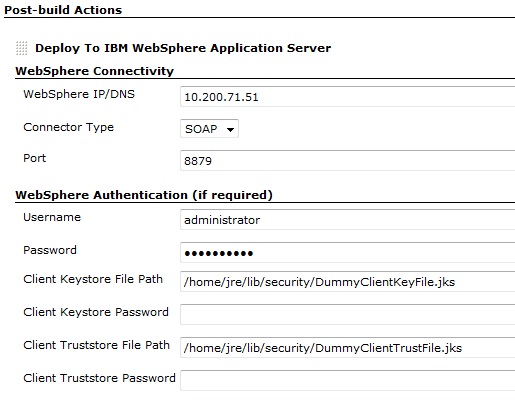Image resolution: width=515 pixels, height=401 pixels.
Task: Click the input showing DummyClientKeyFile.jks path
Action: click(x=348, y=282)
